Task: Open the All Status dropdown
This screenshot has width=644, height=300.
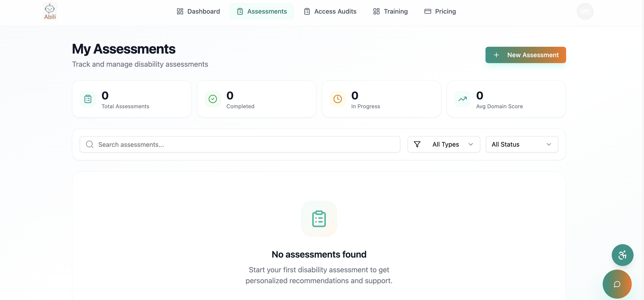Action: (x=522, y=144)
